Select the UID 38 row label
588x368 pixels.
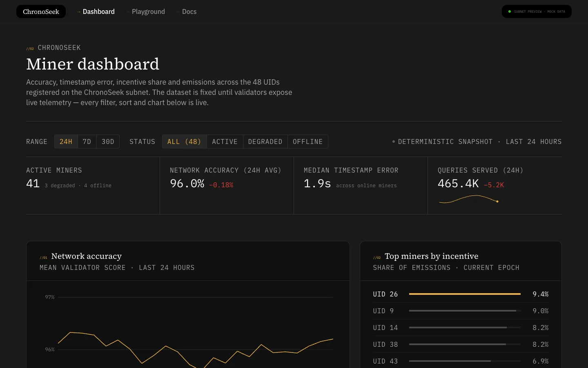(x=385, y=345)
